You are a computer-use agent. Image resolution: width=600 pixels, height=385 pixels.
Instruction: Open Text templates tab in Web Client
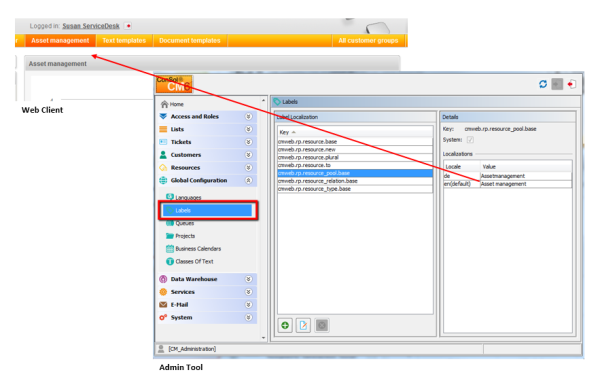point(124,41)
